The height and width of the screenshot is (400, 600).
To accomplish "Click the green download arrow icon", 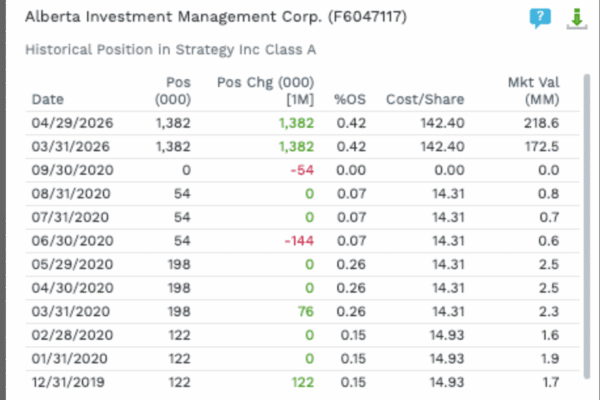I will tap(577, 19).
